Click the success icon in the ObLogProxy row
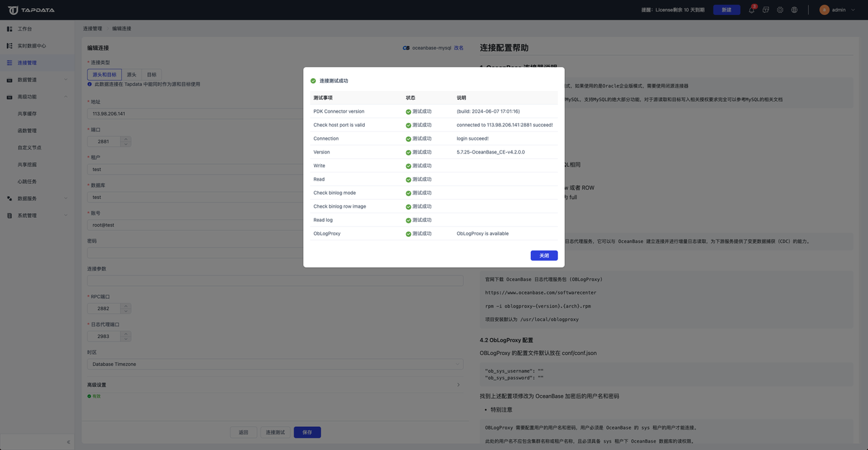This screenshot has width=868, height=450. pos(409,233)
